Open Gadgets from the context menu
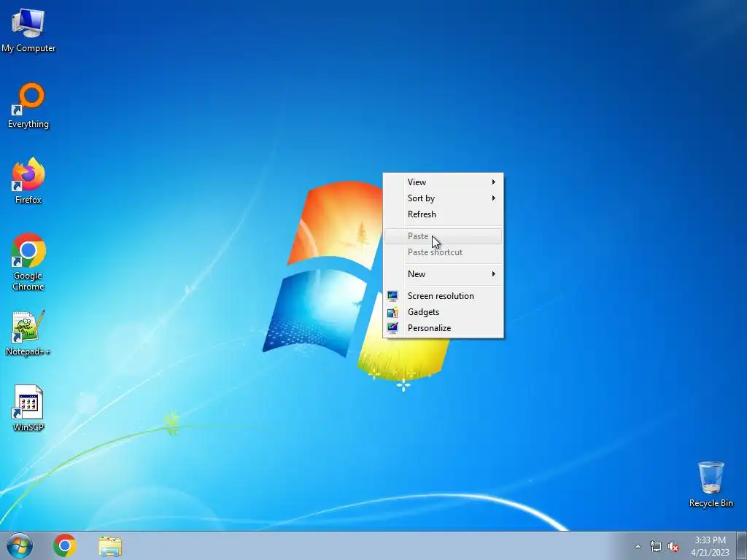 pyautogui.click(x=443, y=312)
